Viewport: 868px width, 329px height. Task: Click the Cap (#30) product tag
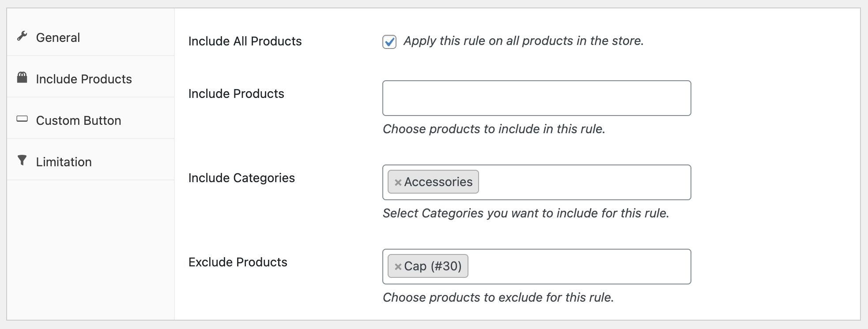(x=433, y=266)
